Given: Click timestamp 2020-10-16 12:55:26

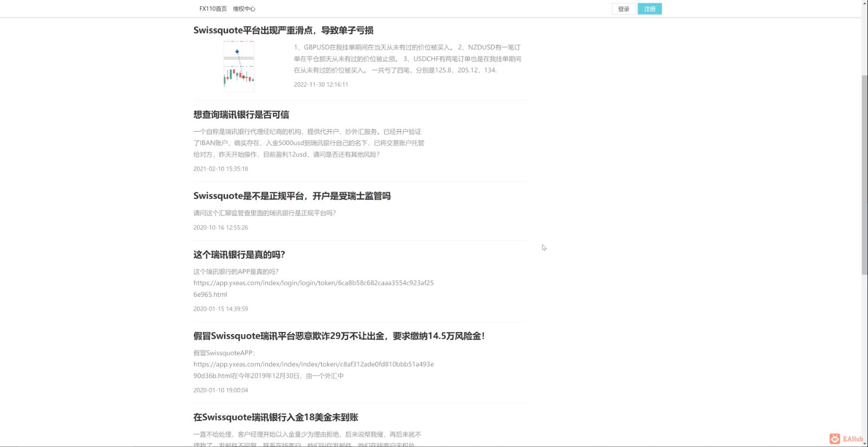Looking at the screenshot, I should (x=221, y=227).
